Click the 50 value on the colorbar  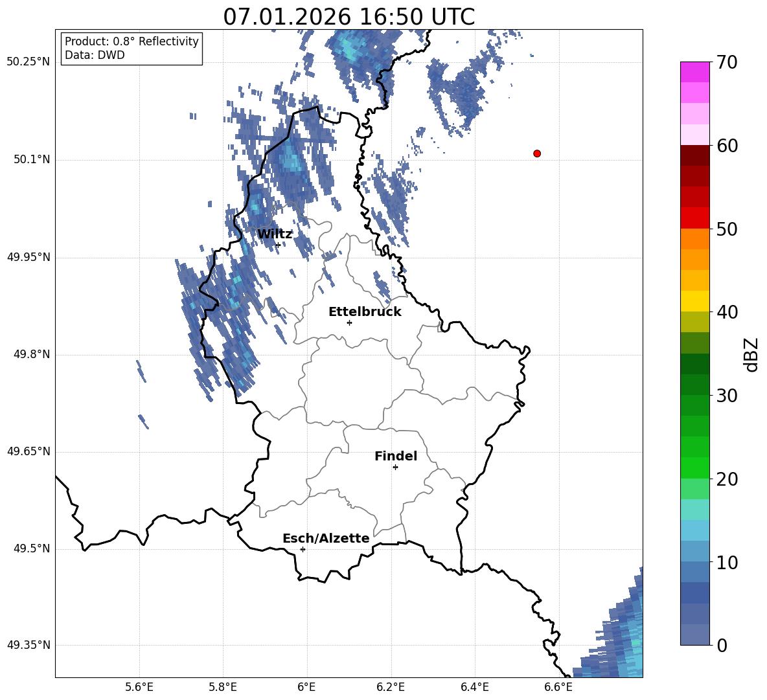[727, 229]
